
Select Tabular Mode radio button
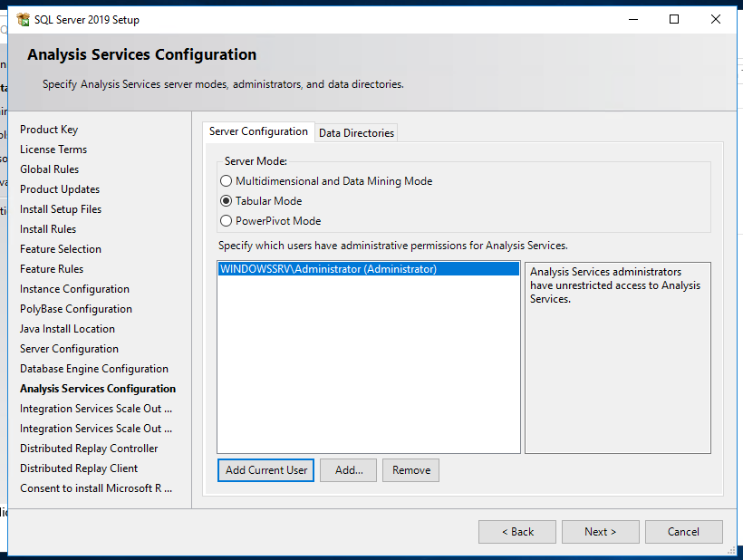pos(226,201)
